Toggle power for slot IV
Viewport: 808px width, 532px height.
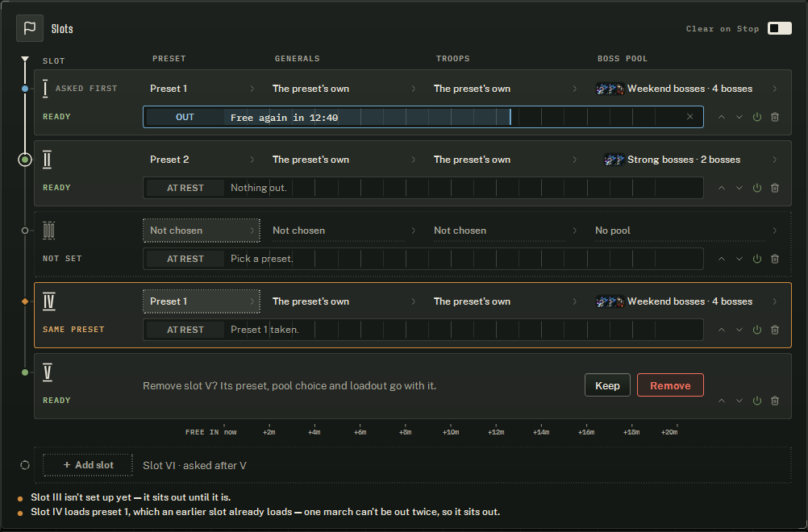[x=757, y=330]
